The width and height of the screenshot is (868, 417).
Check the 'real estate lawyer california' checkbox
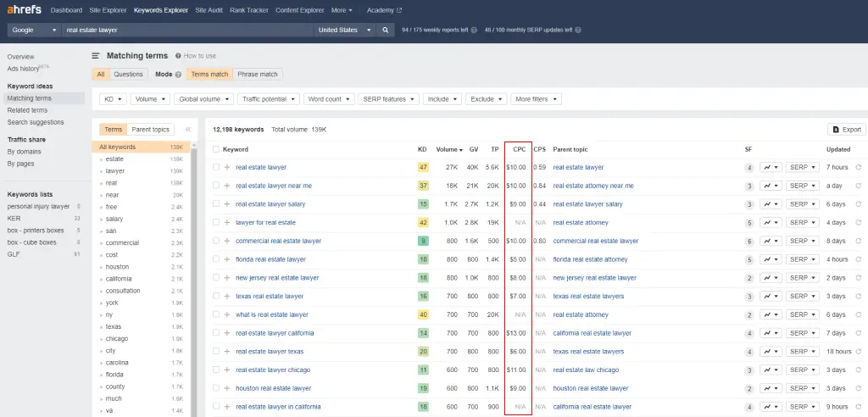tap(216, 333)
